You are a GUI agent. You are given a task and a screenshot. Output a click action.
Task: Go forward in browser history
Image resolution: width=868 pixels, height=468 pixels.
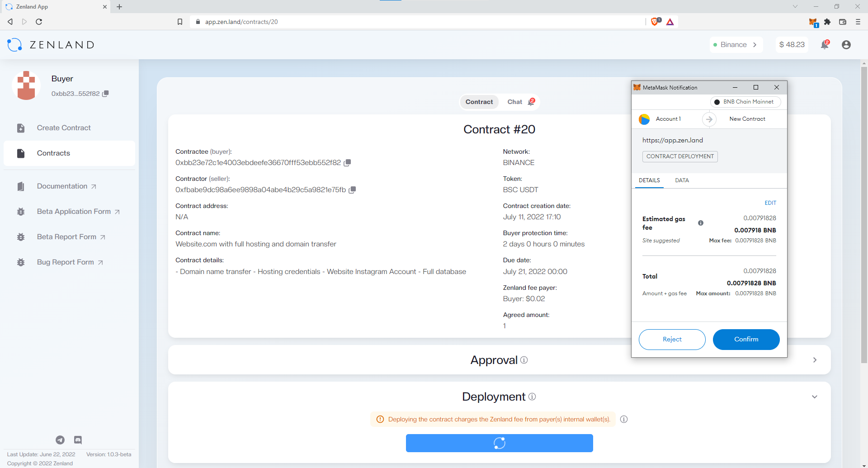coord(24,22)
